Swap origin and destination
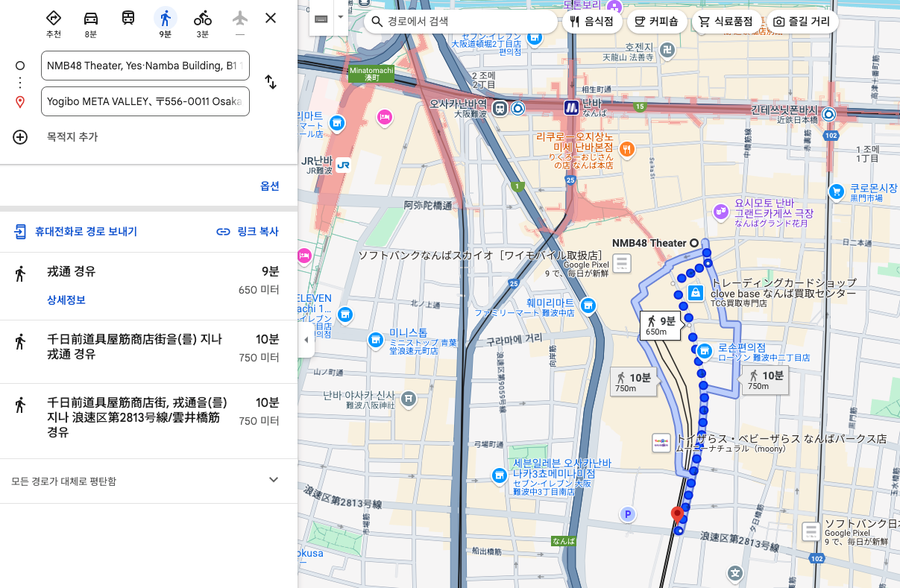Image resolution: width=900 pixels, height=588 pixels. point(271,83)
